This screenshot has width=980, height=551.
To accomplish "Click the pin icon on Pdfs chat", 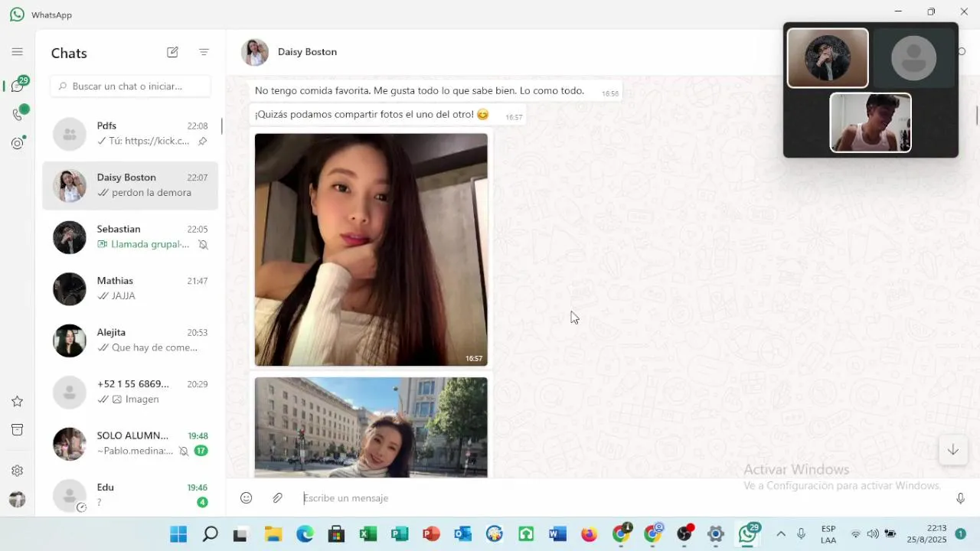I will (x=202, y=142).
